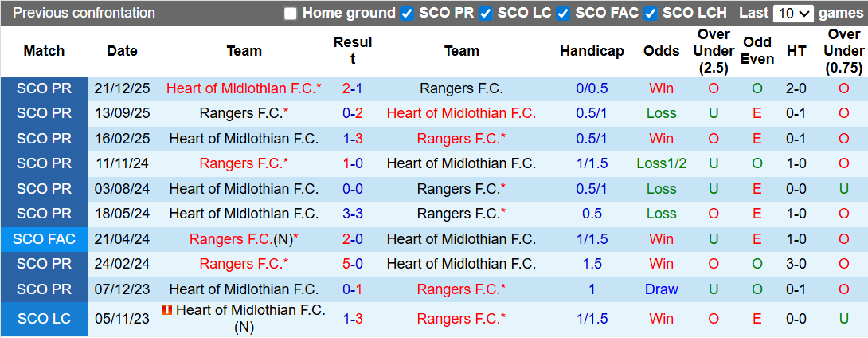Click the Draw odds result on 07/12/23 row

(661, 289)
